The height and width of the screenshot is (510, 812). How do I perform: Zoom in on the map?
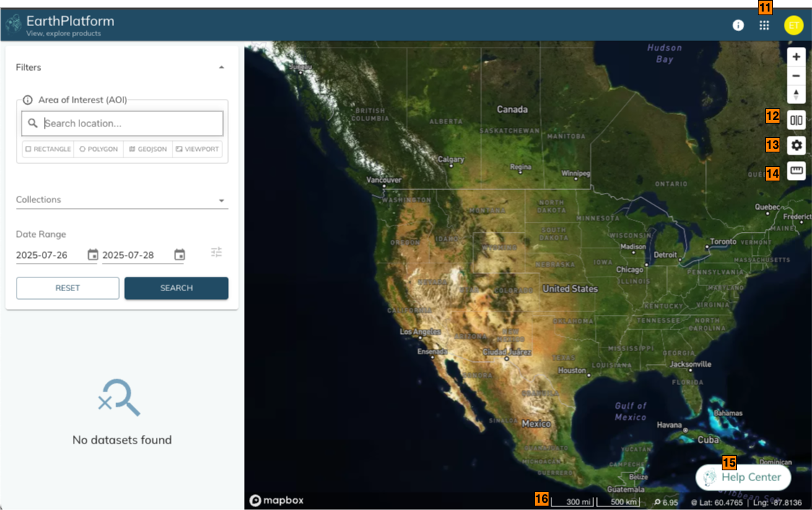[796, 57]
